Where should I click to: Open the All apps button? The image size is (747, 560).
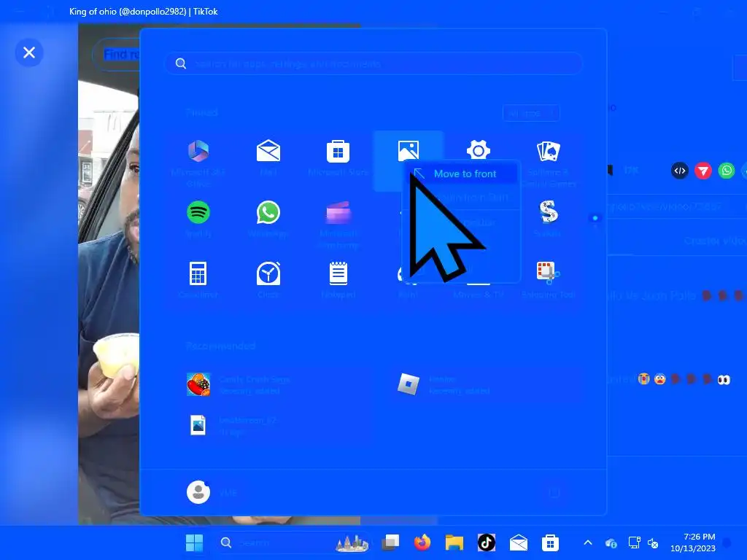pos(531,113)
